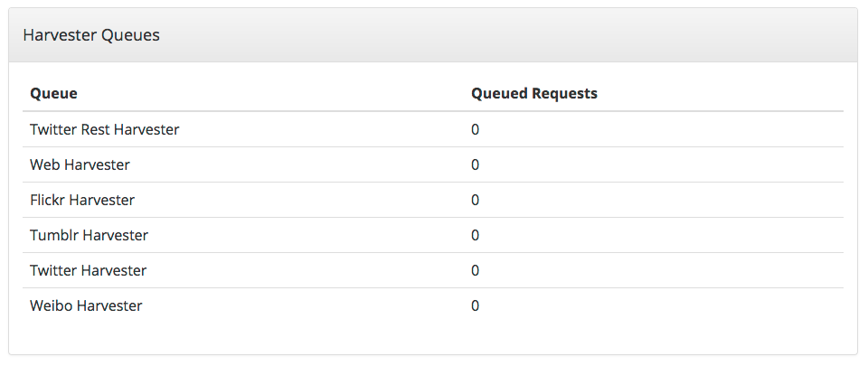The height and width of the screenshot is (366, 868).
Task: Click Twitter Rest Harvester queued count
Action: pos(475,129)
